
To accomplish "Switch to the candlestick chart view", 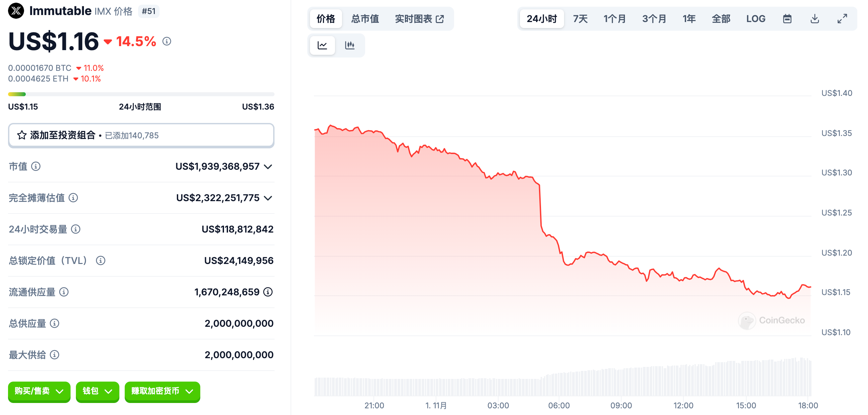I will [x=349, y=45].
